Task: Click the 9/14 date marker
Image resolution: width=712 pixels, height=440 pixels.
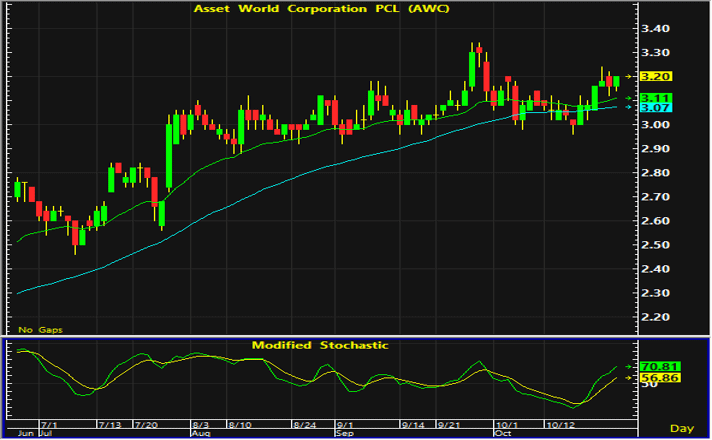Action: click(x=413, y=425)
